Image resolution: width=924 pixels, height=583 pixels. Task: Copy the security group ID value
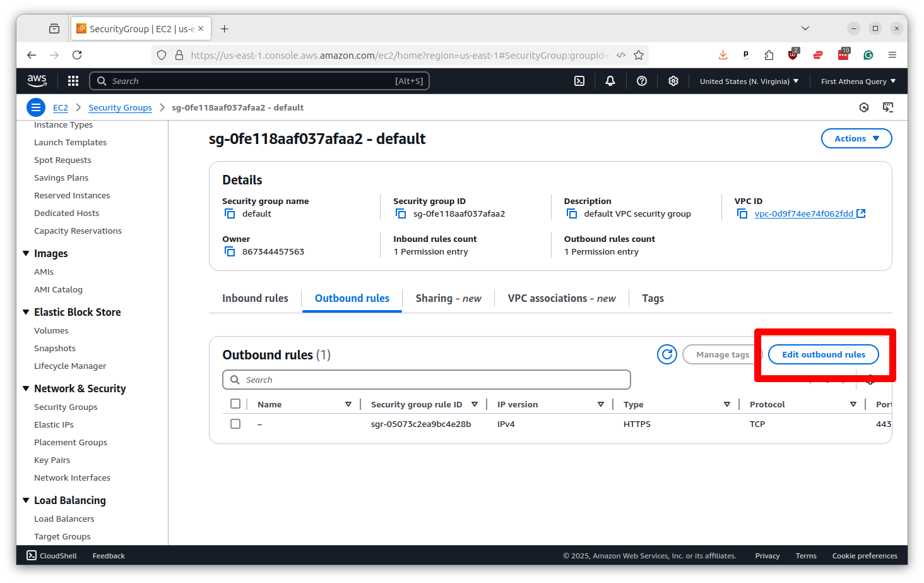tap(401, 214)
